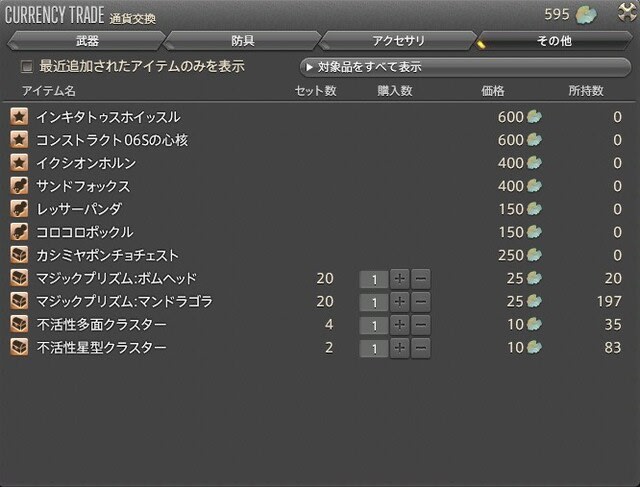Viewport: 640px width, 487px height.
Task: Click the item icon beside マジックプリズム:マンドラゴラ
Action: (x=19, y=301)
